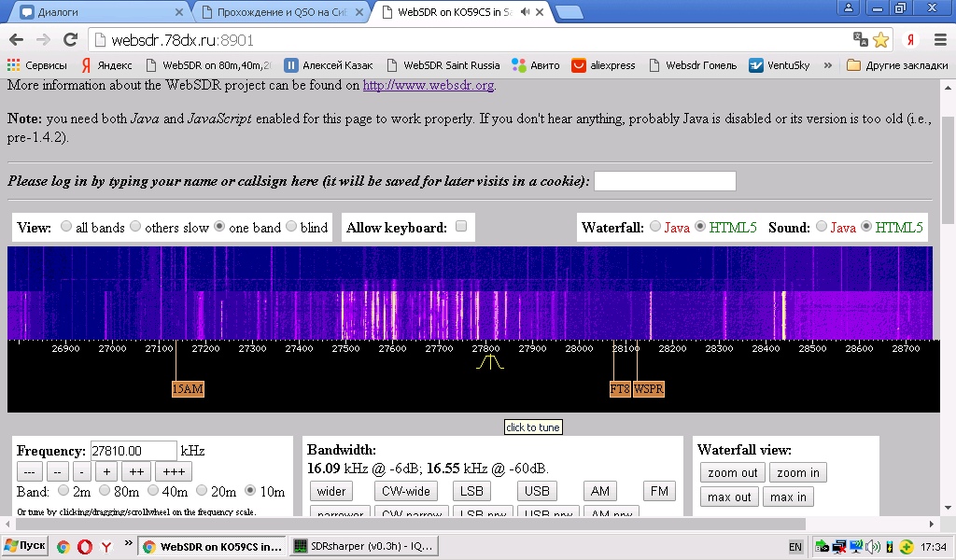Tune to the 15AM frequency marker
Image resolution: width=956 pixels, height=560 pixels.
click(188, 389)
